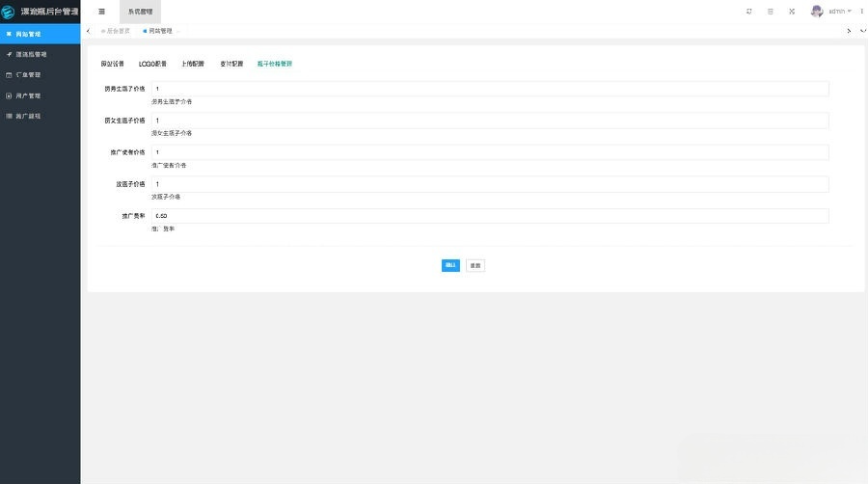The height and width of the screenshot is (484, 868).
Task: Click the fullscreen icon in top bar
Action: pos(791,12)
